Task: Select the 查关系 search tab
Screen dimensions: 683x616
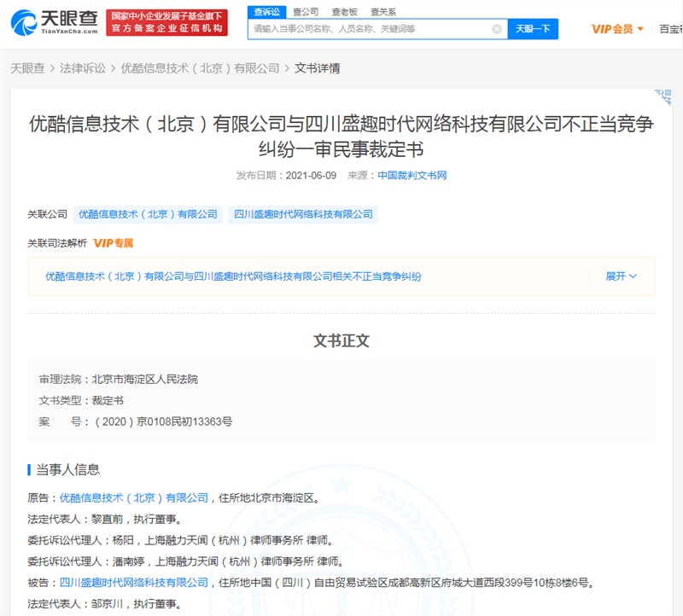Action: coord(383,12)
